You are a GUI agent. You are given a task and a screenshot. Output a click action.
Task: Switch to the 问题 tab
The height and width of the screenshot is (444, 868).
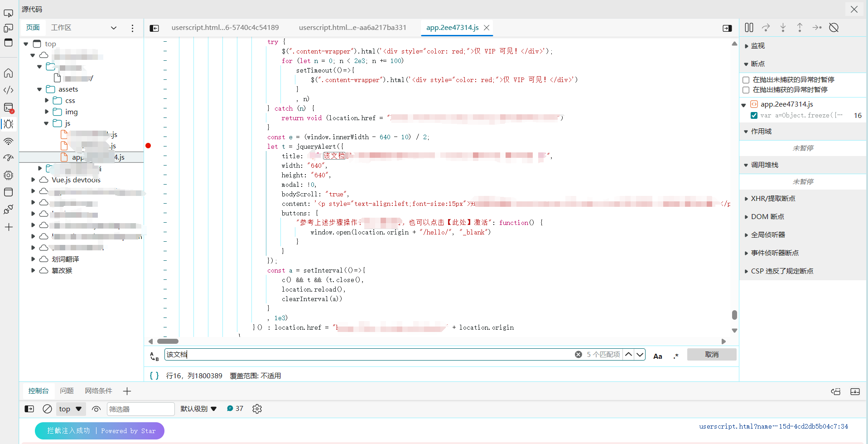[67, 390]
